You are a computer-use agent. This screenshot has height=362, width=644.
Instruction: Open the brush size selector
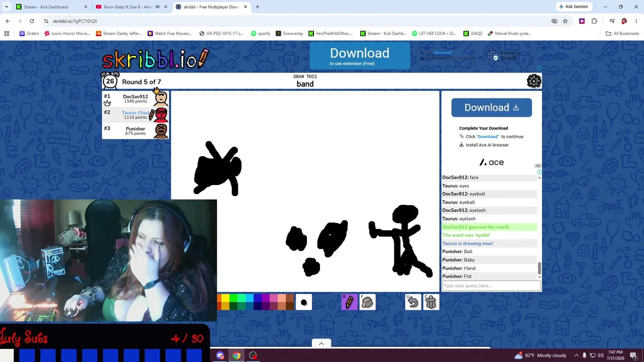(x=304, y=302)
